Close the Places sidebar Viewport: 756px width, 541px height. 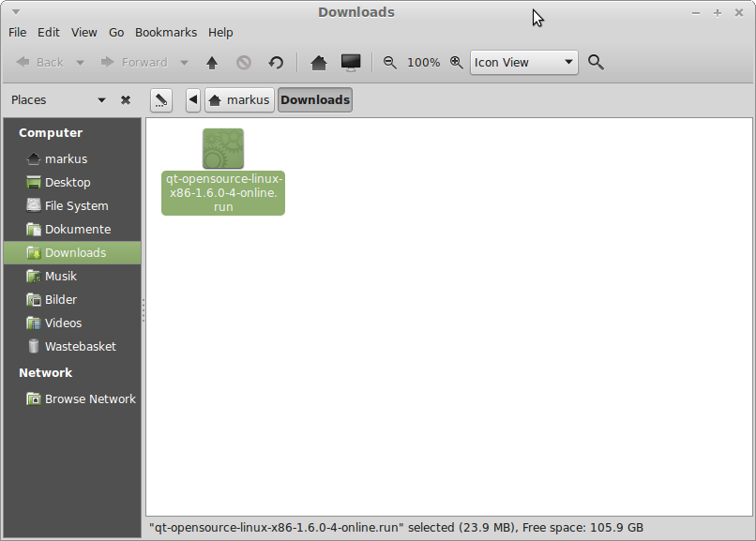[126, 100]
